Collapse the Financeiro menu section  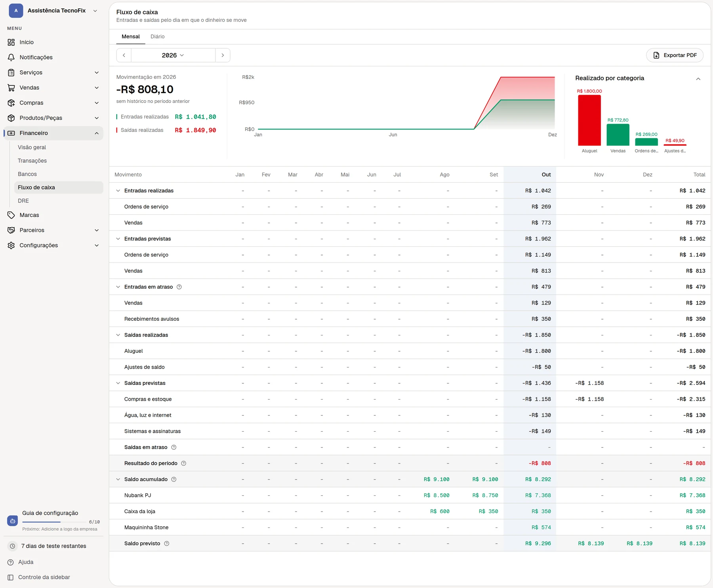[x=97, y=133]
